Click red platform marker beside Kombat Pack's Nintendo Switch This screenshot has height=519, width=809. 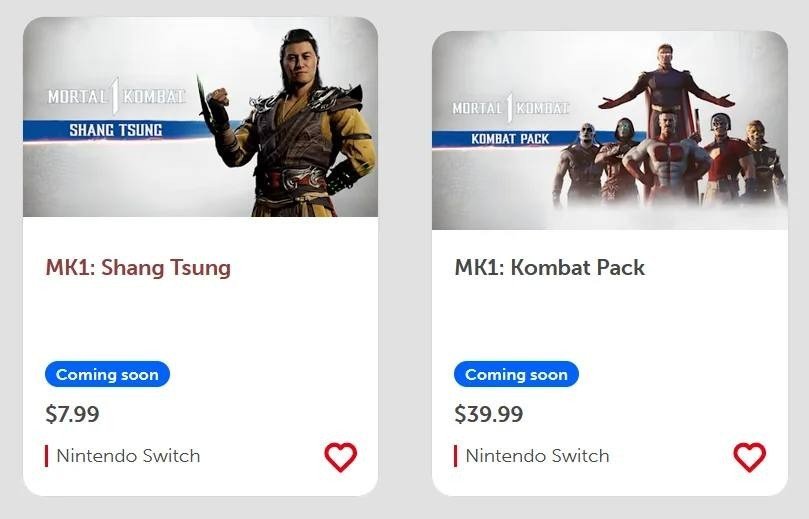pyautogui.click(x=456, y=456)
